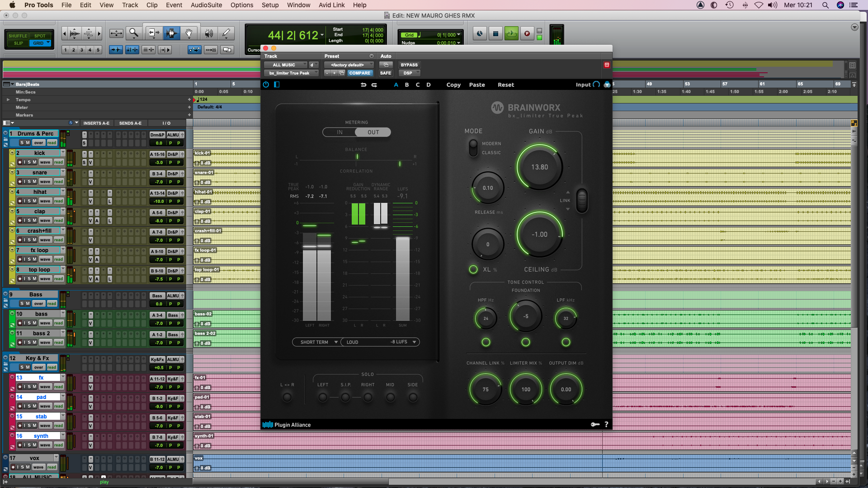Toggle the Foundation enable ring button

click(x=526, y=342)
